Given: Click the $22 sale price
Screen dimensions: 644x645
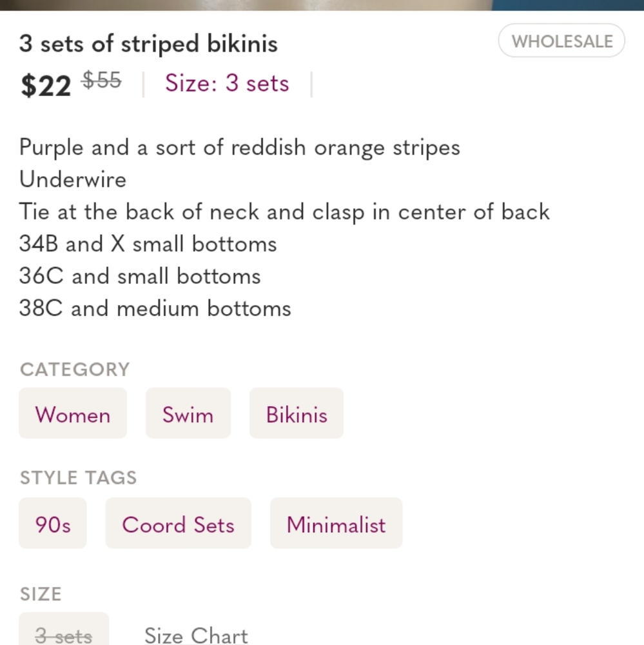Looking at the screenshot, I should (46, 86).
